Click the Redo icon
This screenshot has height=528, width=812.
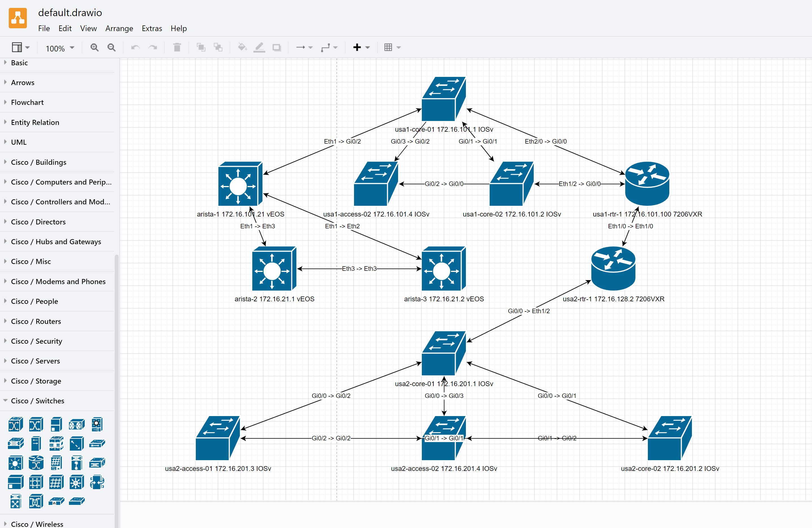[153, 47]
